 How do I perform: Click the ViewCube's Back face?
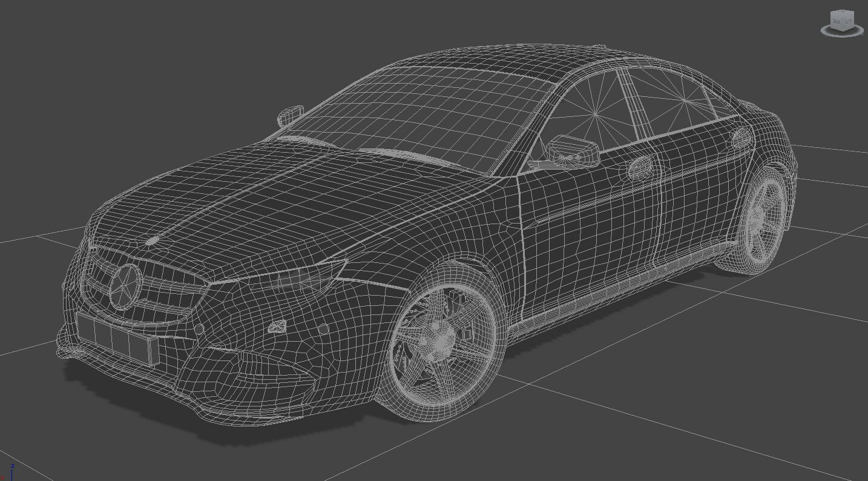point(836,22)
